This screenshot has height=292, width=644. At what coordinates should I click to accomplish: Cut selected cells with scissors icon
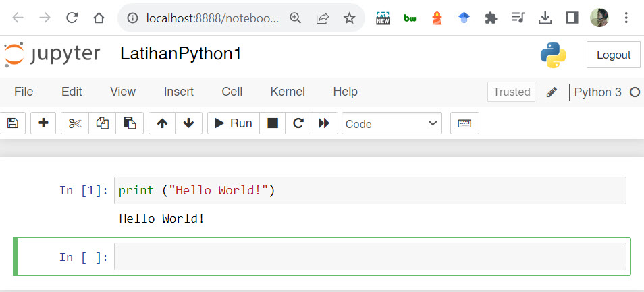(x=75, y=123)
